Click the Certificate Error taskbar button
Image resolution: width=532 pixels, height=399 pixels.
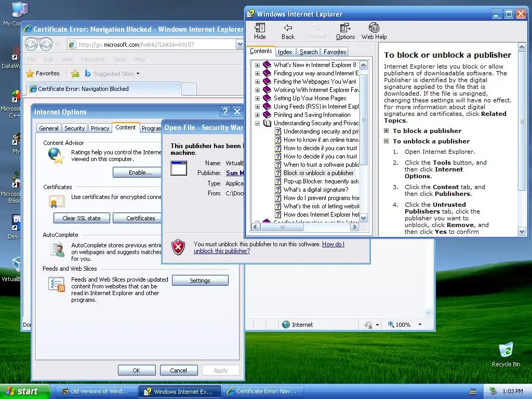pyautogui.click(x=262, y=391)
